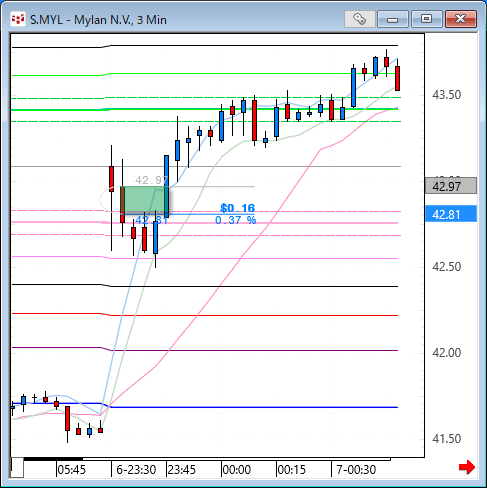Click the CQG chart icon in title bar

click(x=18, y=19)
